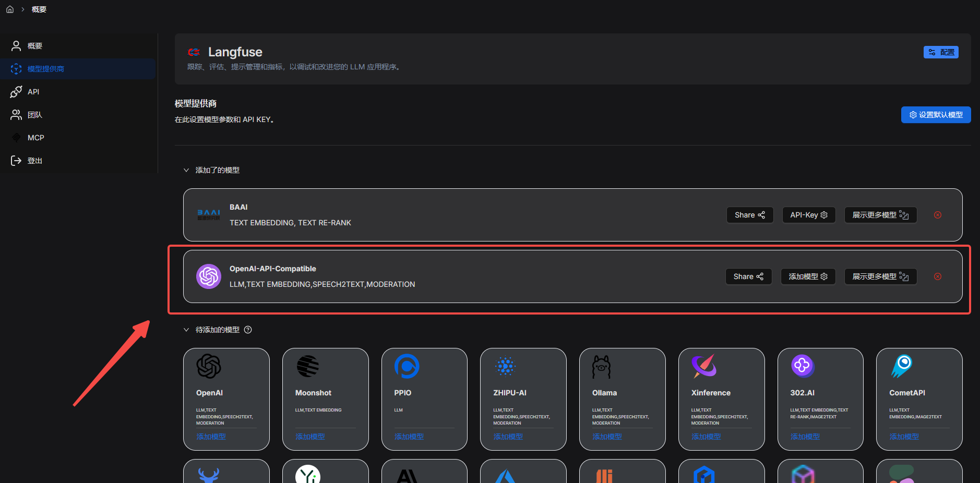Click 设置默认模型 button

pyautogui.click(x=936, y=115)
